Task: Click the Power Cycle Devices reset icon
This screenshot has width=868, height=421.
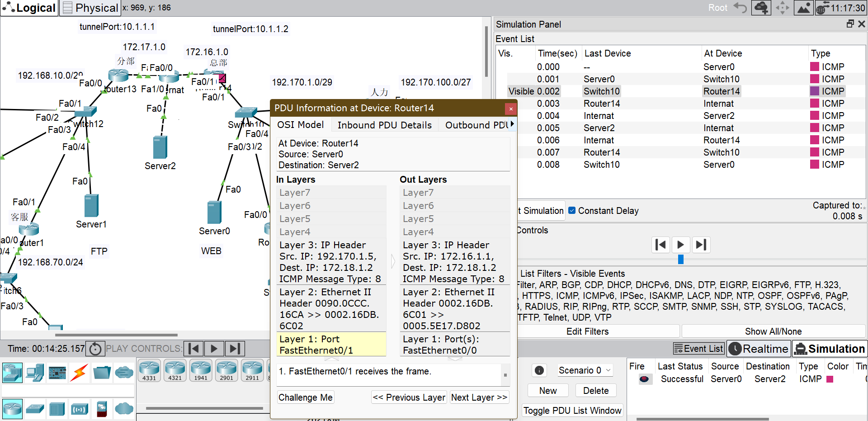Action: (95, 349)
